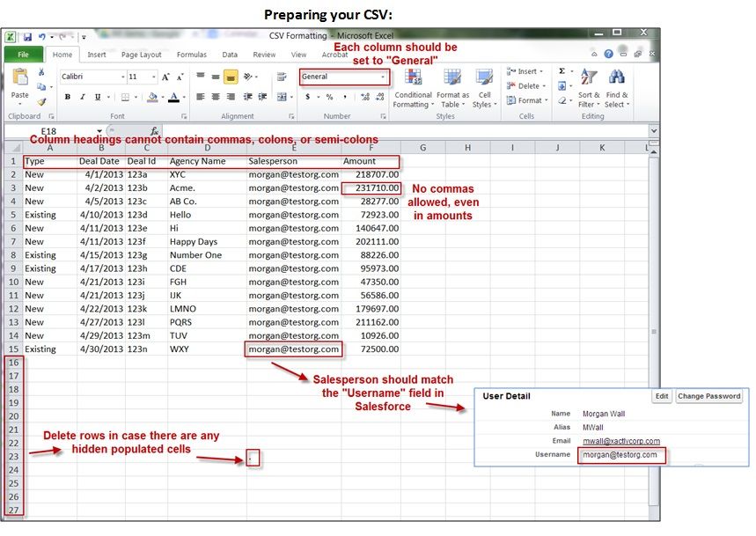The image size is (756, 536).
Task: Apply Accounting dollar format
Action: point(308,97)
